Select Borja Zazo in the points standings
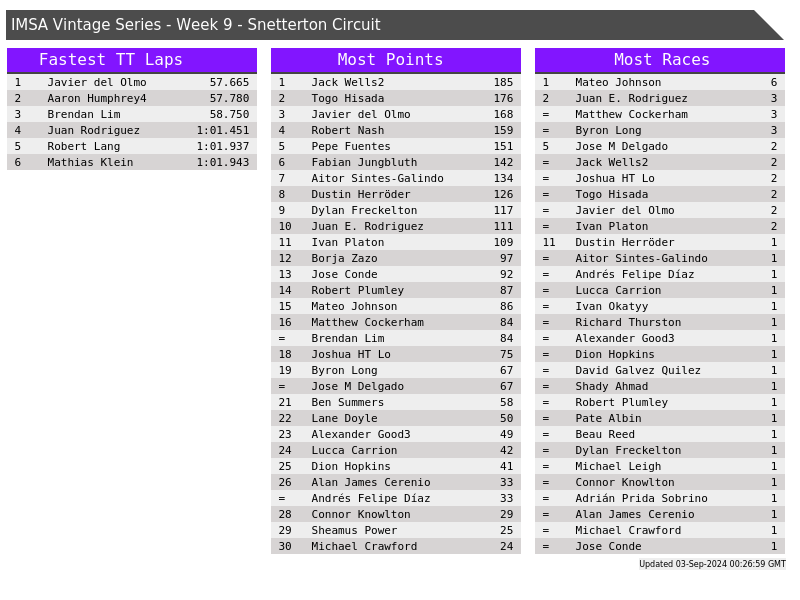800x600 pixels. tap(344, 259)
